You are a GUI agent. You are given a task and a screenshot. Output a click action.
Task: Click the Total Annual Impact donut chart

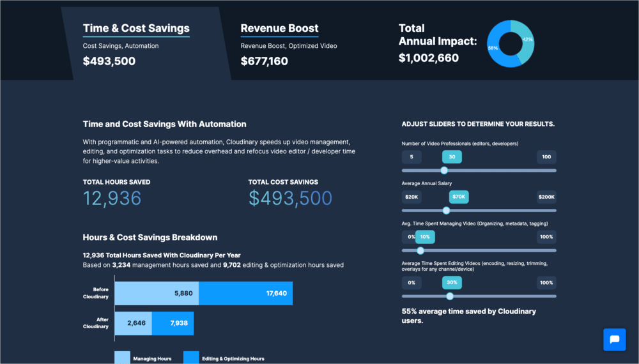511,43
